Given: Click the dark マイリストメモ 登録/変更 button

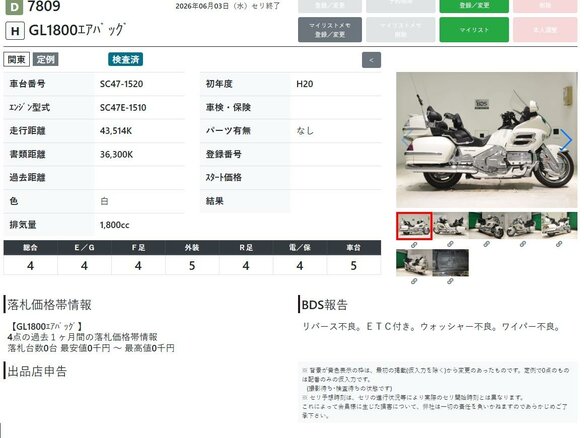Looking at the screenshot, I should 330,30.
